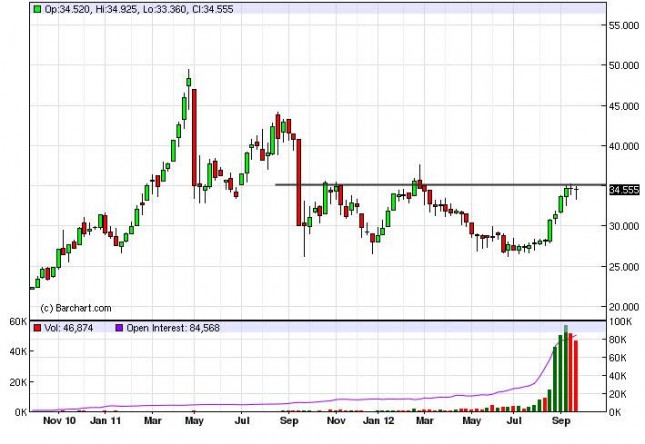The width and height of the screenshot is (645, 444).
Task: Click the Jan 12 date label
Action: 378,421
